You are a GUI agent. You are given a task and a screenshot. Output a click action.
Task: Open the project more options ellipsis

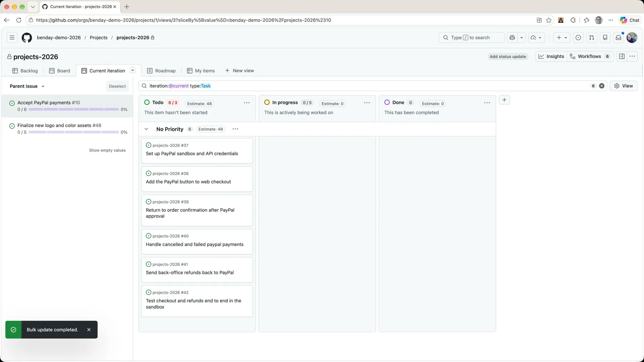[x=632, y=57]
